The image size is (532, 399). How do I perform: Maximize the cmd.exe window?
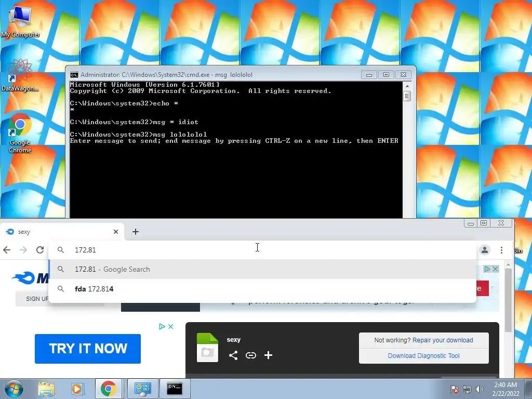point(386,75)
